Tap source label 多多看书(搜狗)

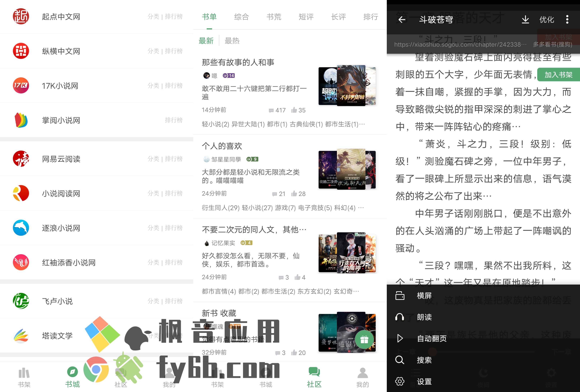tap(553, 44)
